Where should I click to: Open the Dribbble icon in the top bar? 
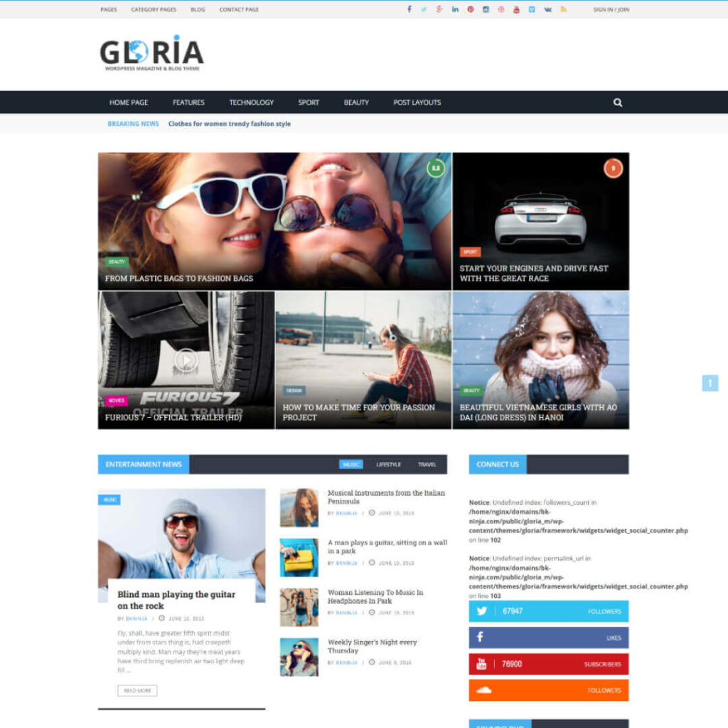[x=501, y=9]
